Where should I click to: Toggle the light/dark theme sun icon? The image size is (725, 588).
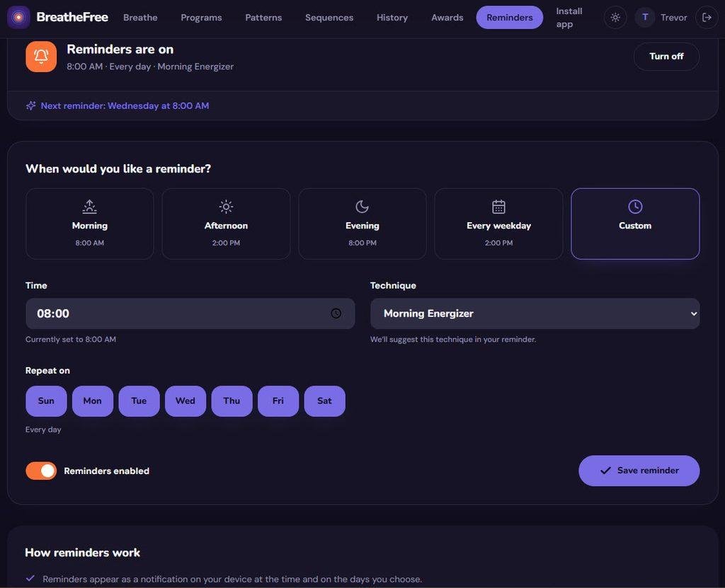[x=615, y=18]
